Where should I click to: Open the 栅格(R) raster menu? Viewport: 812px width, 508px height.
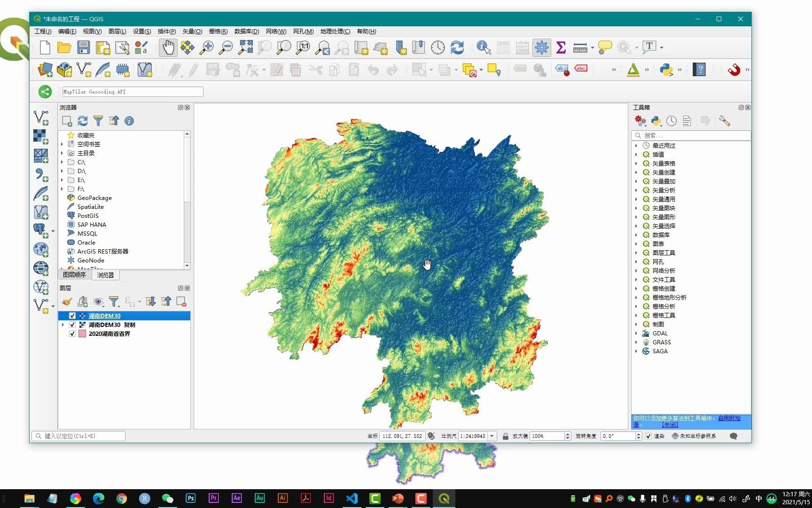tap(218, 32)
